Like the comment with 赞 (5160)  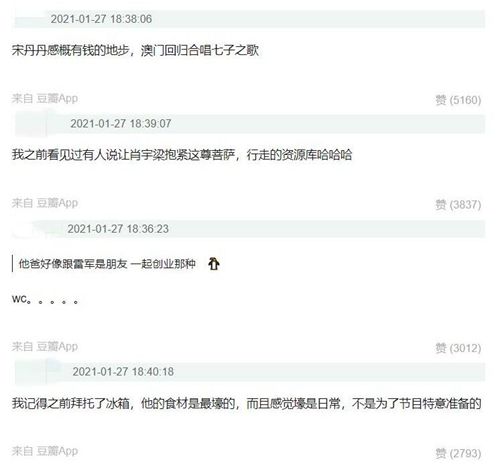coord(458,100)
